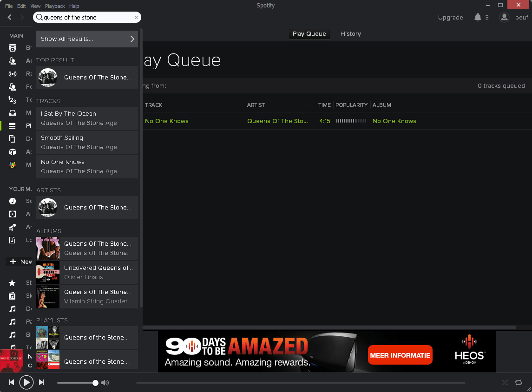Clear the search field with the X
Viewport: 532px width, 392px height.
point(136,17)
